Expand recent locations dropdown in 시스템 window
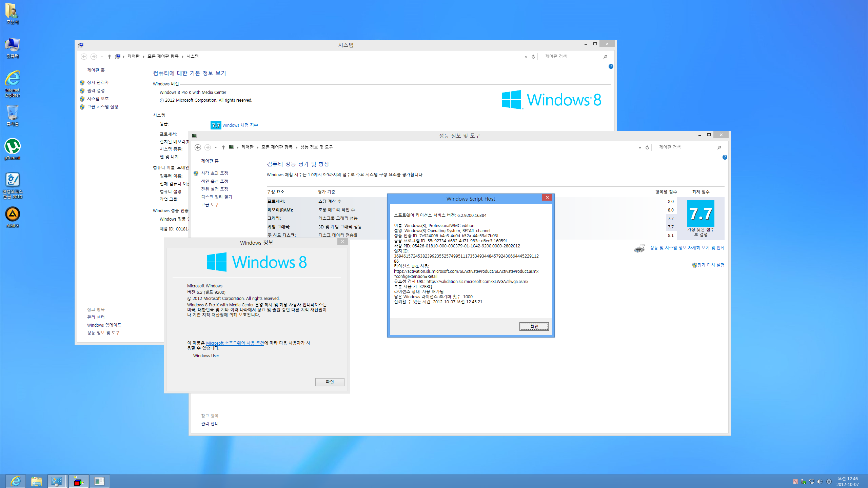Viewport: 868px width, 488px height. click(102, 57)
